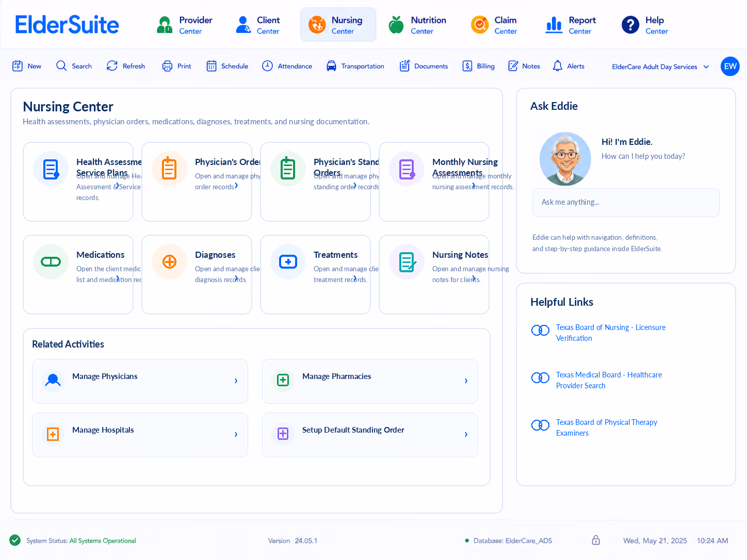Image resolution: width=747 pixels, height=560 pixels.
Task: Open the Manage Physicians activity
Action: point(140,381)
